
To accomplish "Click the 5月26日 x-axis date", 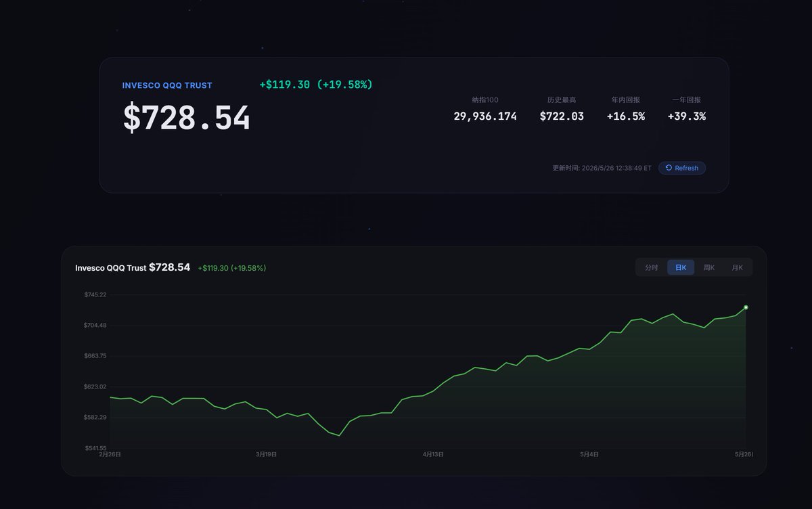I will tap(744, 455).
